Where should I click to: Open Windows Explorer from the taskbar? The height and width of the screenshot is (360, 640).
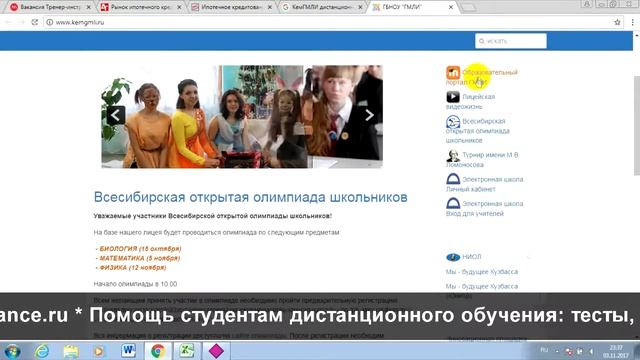click(x=71, y=351)
